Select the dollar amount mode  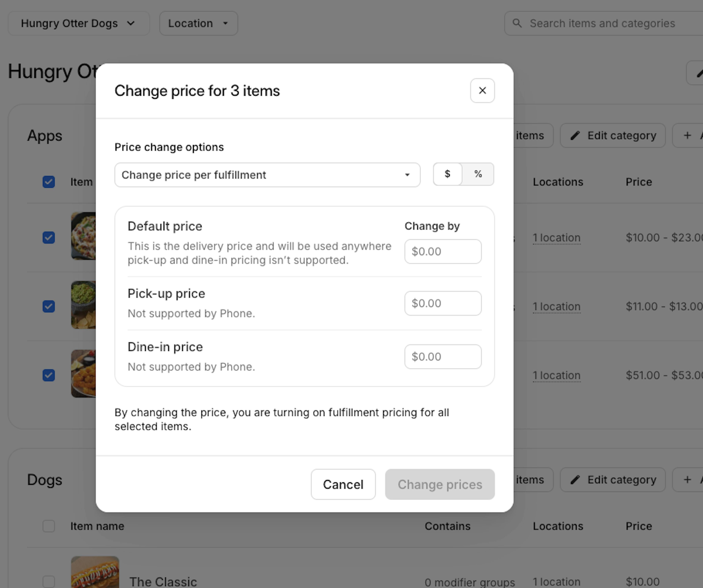[447, 174]
